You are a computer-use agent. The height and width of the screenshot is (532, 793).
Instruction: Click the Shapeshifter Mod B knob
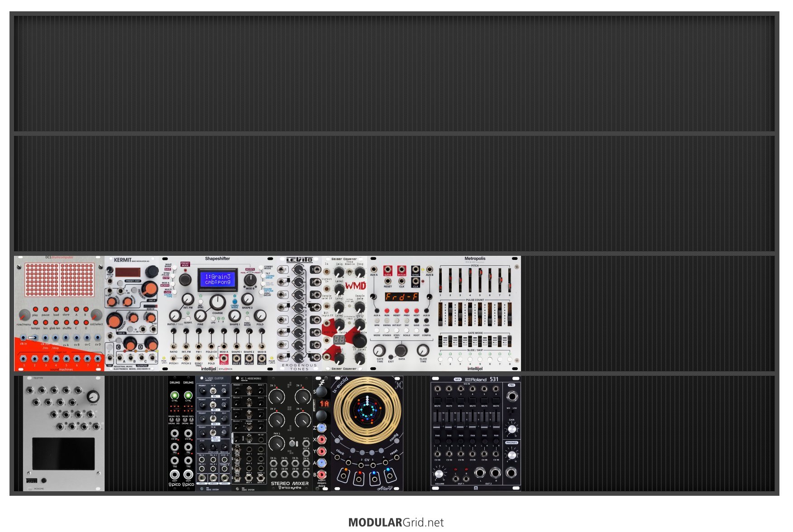tap(250, 280)
